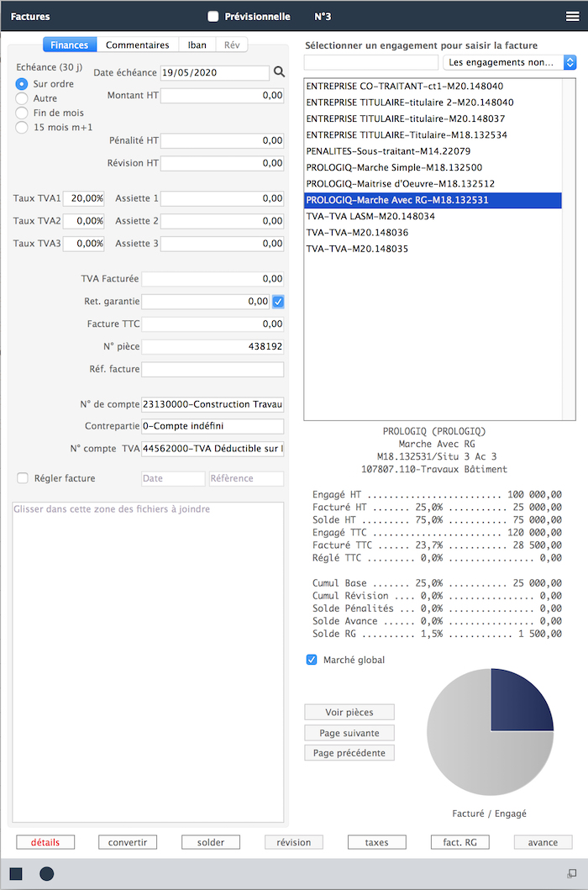Switch to the Commentaires tab
588x890 pixels.
click(138, 45)
